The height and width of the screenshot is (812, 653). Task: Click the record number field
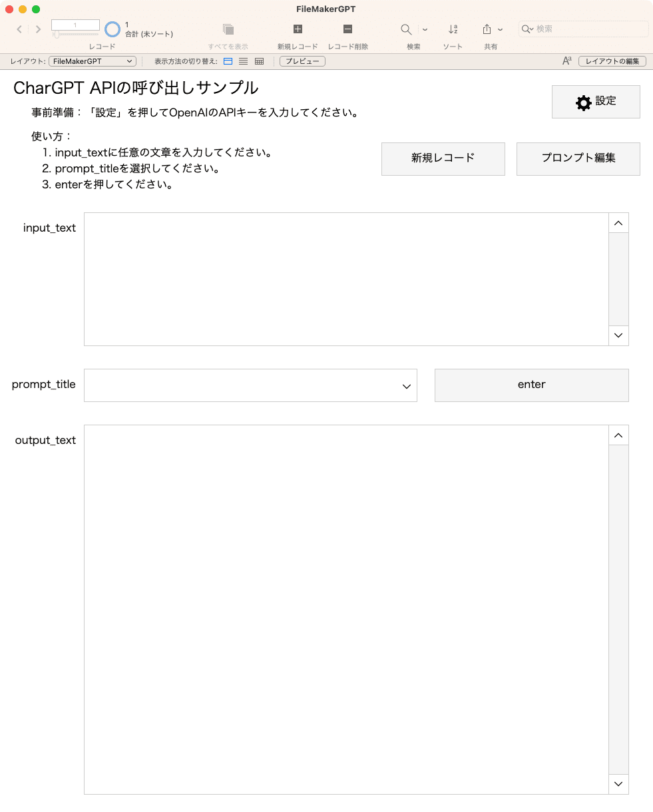coord(75,25)
